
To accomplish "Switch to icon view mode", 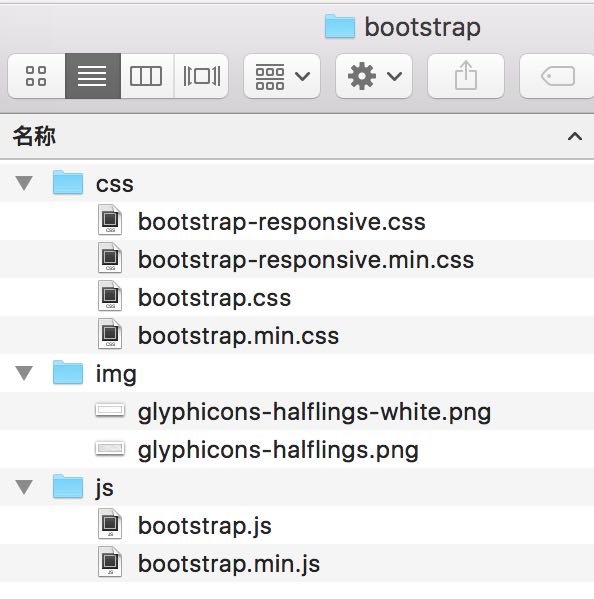I will (36, 76).
